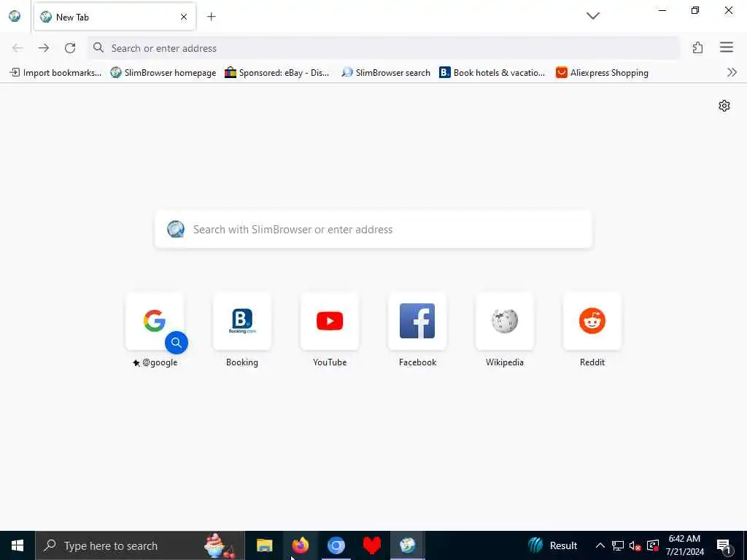747x560 pixels.
Task: Open the notification center icon
Action: (x=724, y=545)
